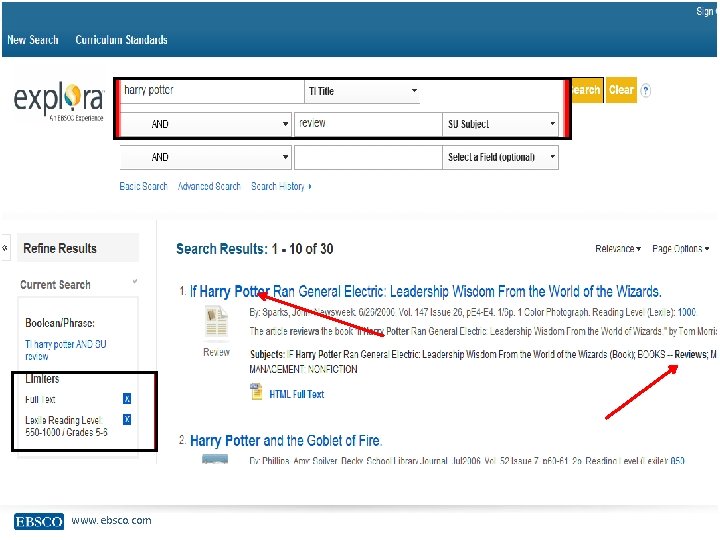Click the harry potter search input field
The width and height of the screenshot is (720, 540).
click(212, 91)
